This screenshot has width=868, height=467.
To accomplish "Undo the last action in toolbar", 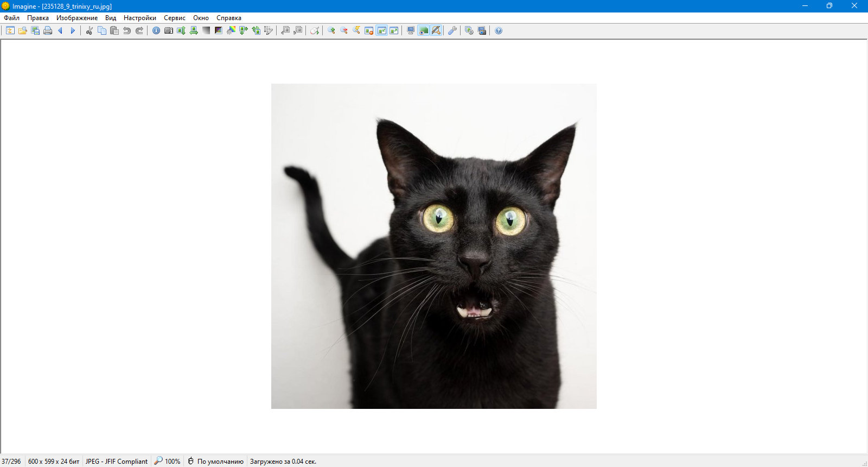I will (127, 30).
